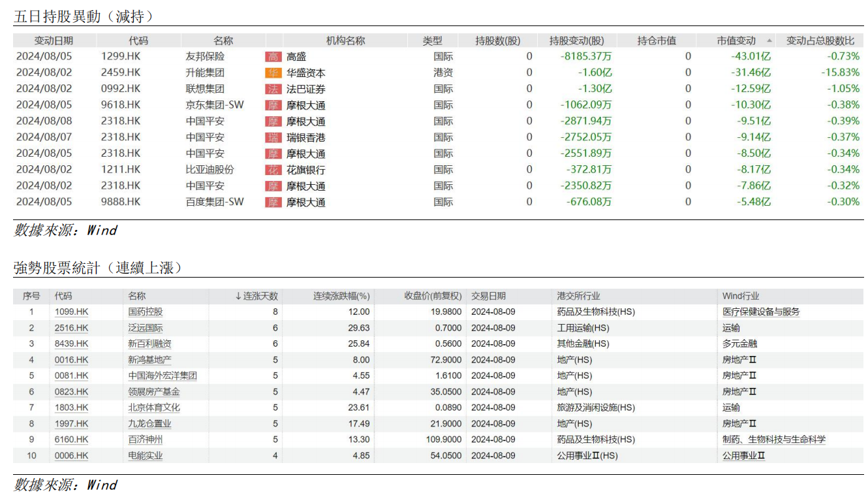Click the 瑞 badge beside 瑞银香港

click(x=273, y=137)
